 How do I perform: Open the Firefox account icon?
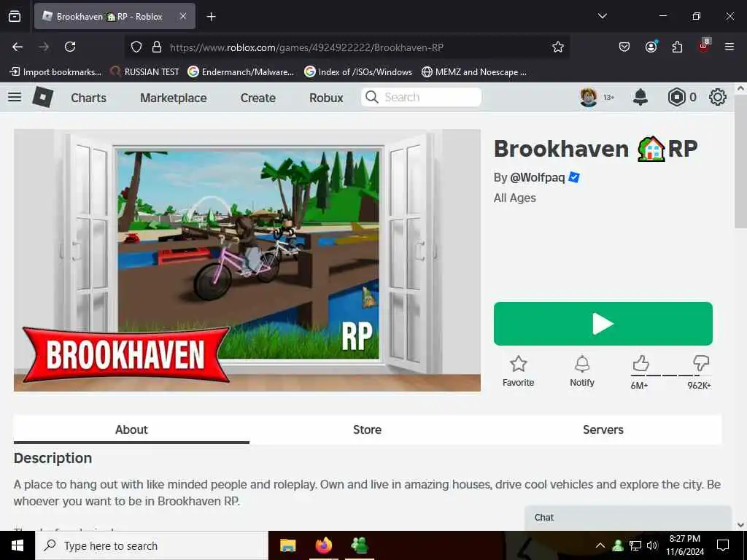click(x=651, y=47)
